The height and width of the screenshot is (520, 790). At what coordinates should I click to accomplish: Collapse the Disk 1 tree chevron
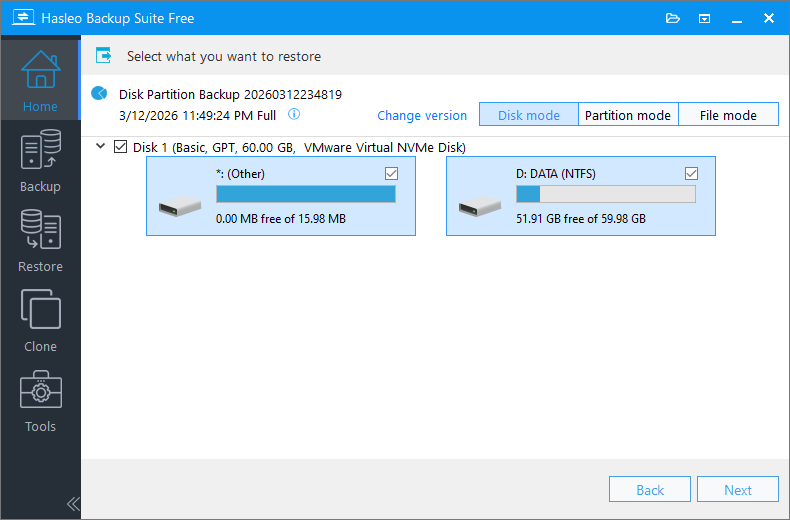[x=100, y=147]
